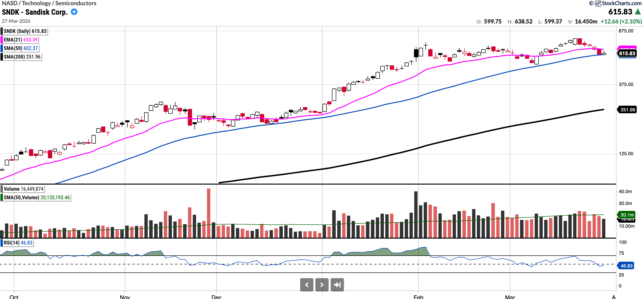Viewport: 644px width, 299px height.
Task: Click the NASD / Technology / Semiconductors breadcrumb
Action: click(49, 3)
